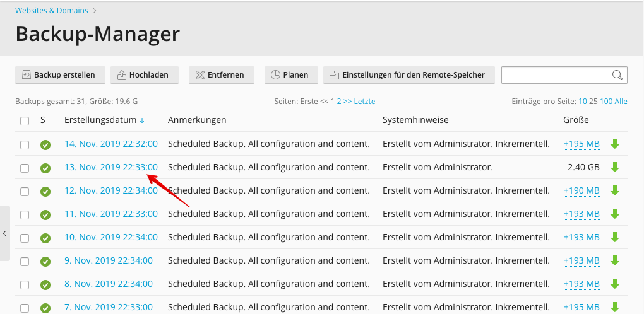The height and width of the screenshot is (314, 644).
Task: Download the 7. Nov. 2019 backup
Action: (x=615, y=307)
